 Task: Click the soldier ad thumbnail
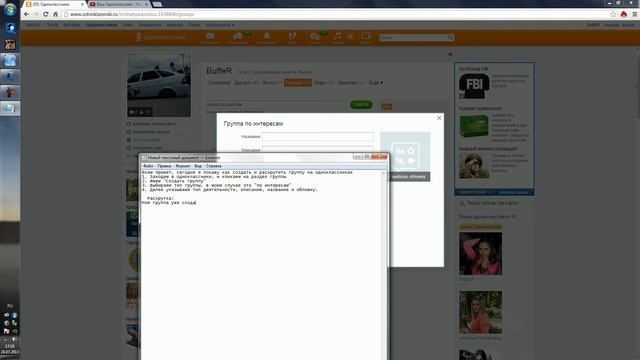[474, 165]
